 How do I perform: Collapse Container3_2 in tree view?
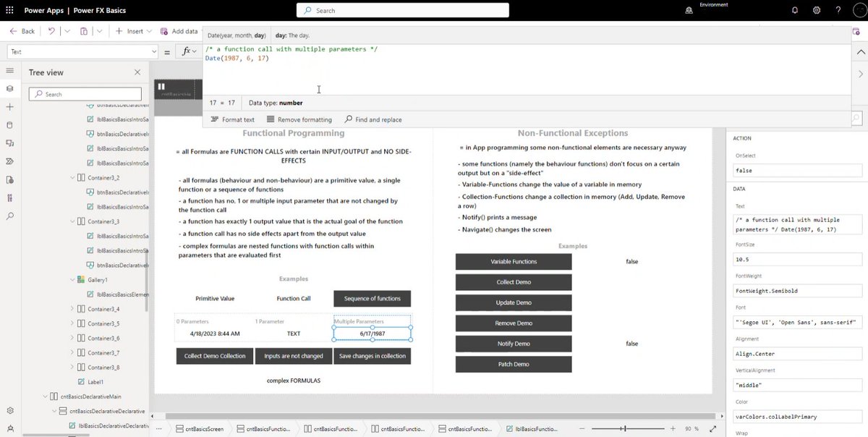(72, 177)
